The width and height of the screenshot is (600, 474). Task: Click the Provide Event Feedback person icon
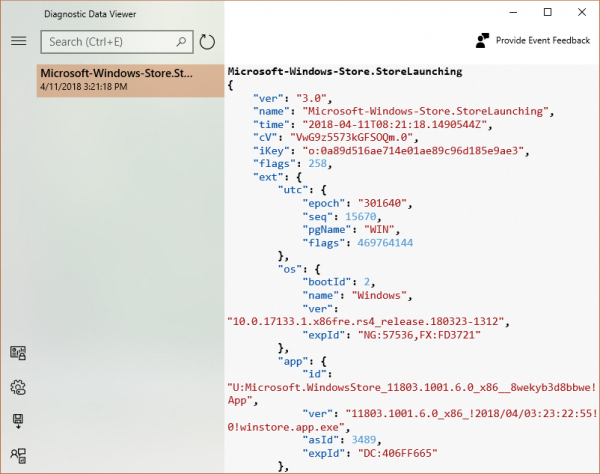[x=482, y=41]
